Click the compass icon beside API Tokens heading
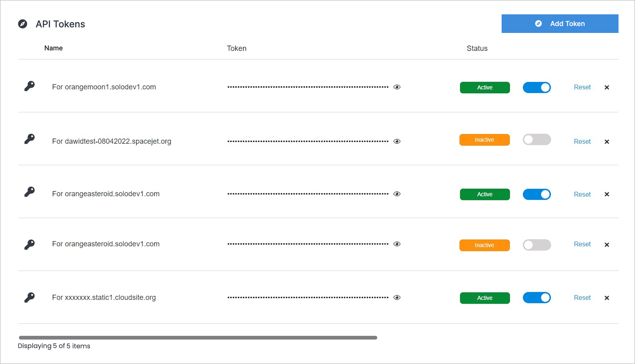635x364 pixels. point(23,24)
